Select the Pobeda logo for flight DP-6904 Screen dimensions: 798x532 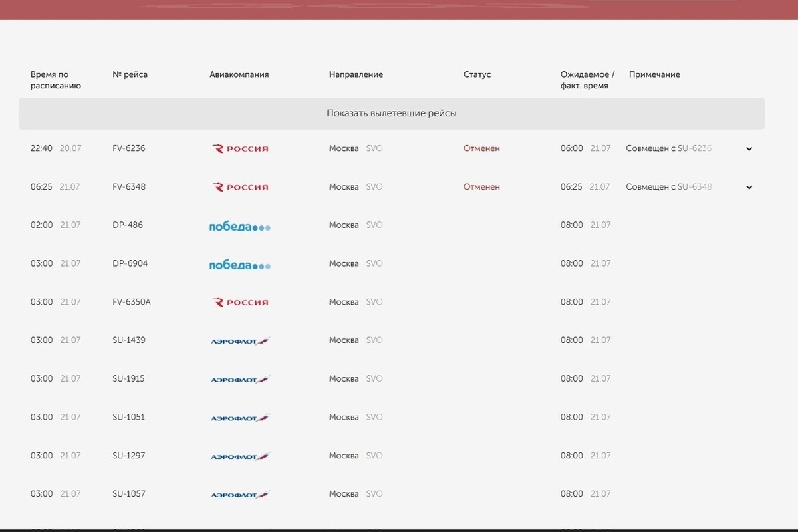[240, 265]
